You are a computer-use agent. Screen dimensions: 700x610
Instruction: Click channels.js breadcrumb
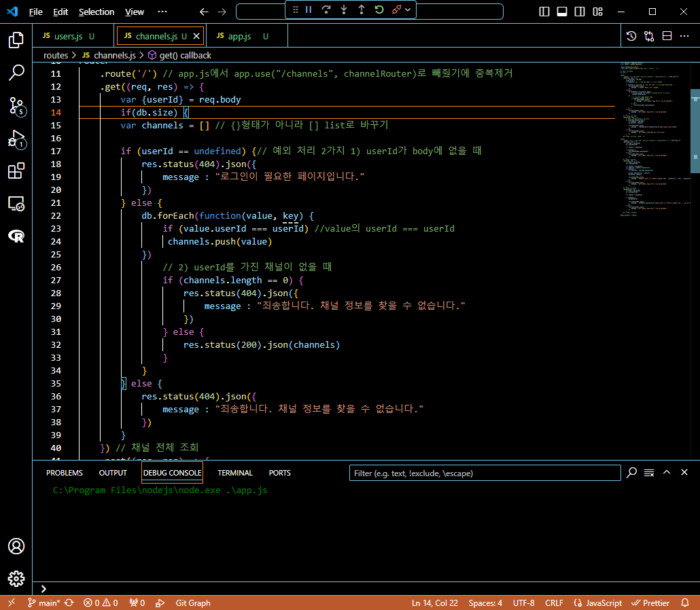pos(109,55)
